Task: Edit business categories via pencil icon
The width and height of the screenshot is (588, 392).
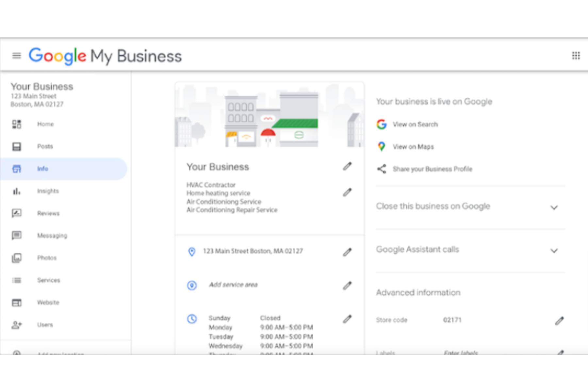Action: pyautogui.click(x=347, y=193)
